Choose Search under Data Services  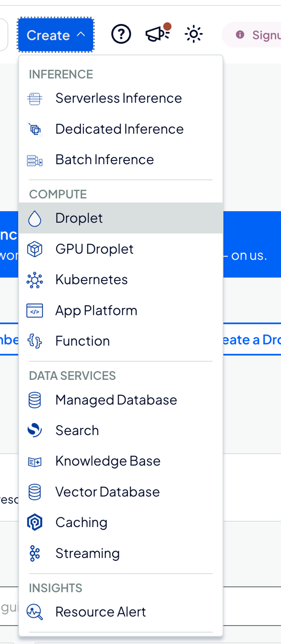tap(121, 430)
